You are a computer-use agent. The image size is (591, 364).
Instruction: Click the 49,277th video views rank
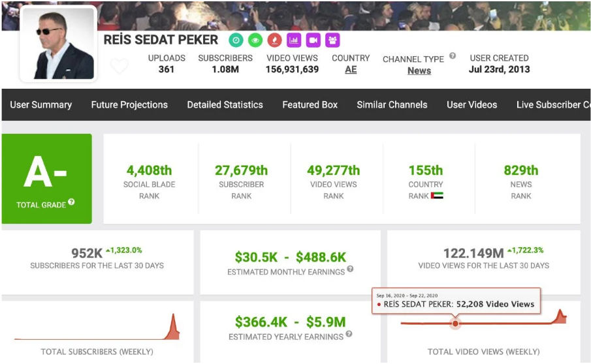[334, 170]
